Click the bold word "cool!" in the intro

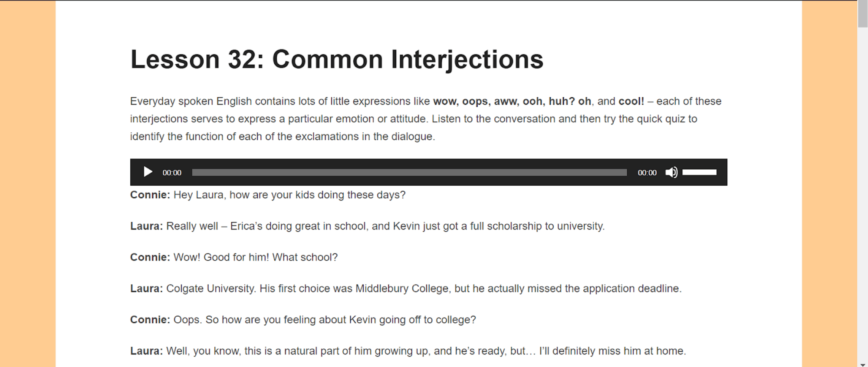(x=631, y=101)
